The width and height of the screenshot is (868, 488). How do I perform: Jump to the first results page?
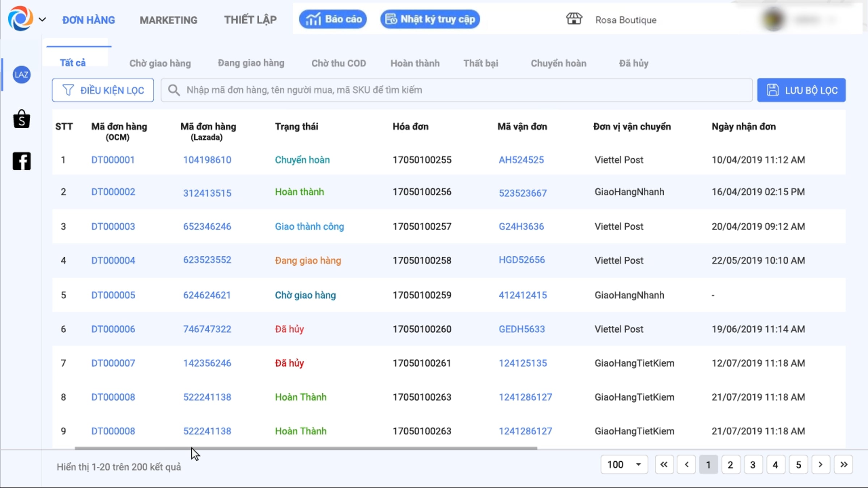(x=664, y=465)
